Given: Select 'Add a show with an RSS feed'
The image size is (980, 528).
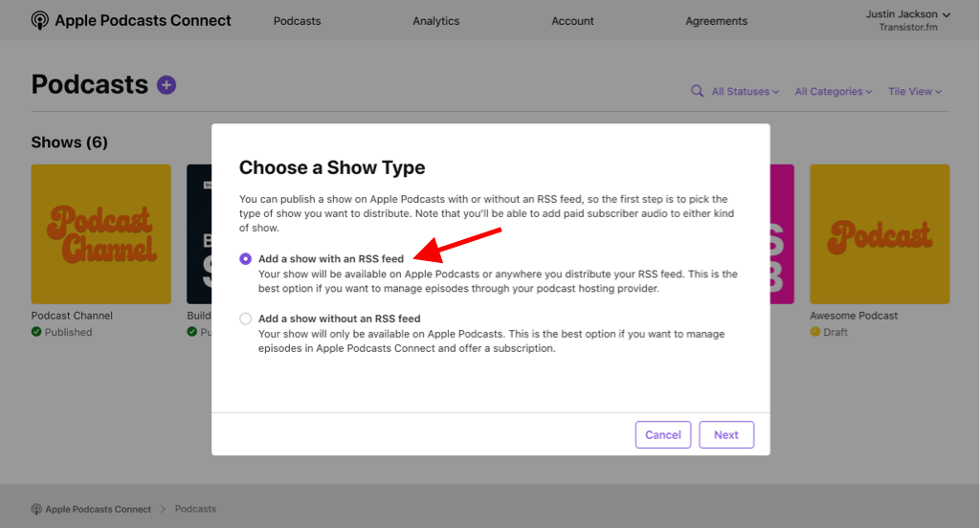Looking at the screenshot, I should [x=246, y=258].
